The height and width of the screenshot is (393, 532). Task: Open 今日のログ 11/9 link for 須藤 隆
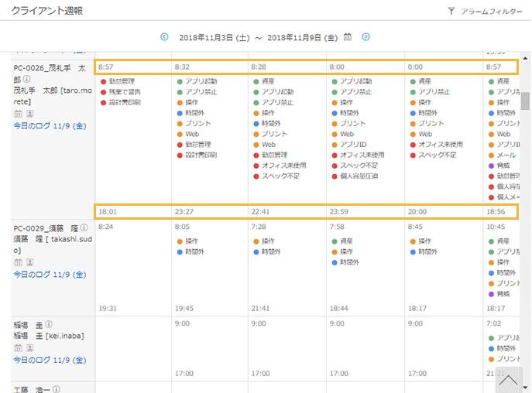coord(50,275)
